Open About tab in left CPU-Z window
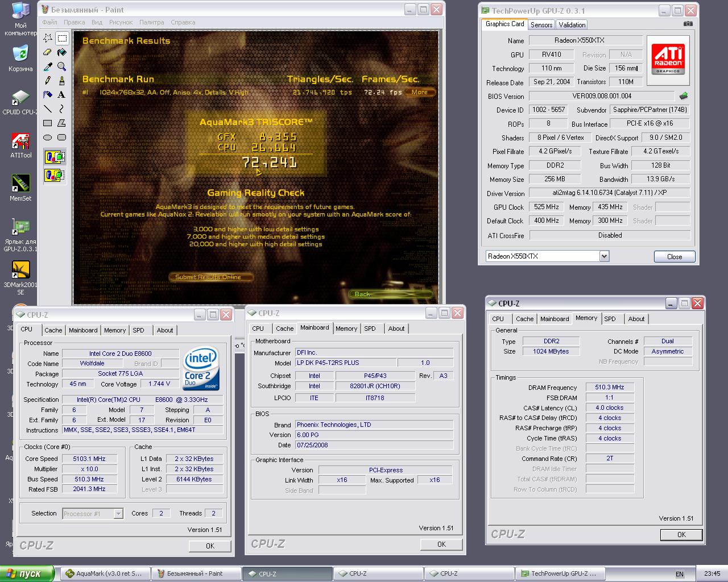 click(165, 330)
